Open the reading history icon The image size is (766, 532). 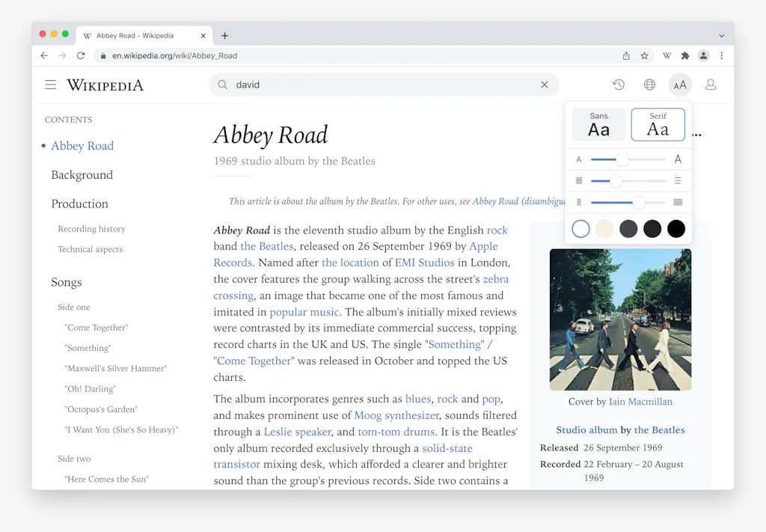pyautogui.click(x=619, y=85)
